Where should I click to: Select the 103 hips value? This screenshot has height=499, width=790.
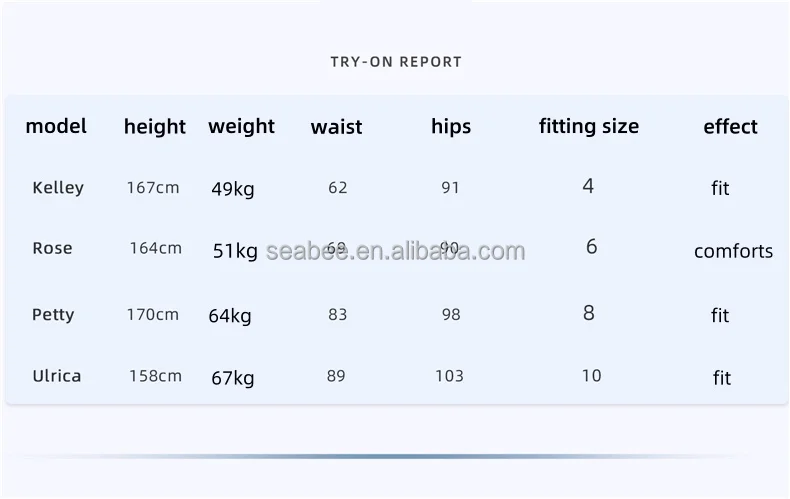click(x=449, y=376)
